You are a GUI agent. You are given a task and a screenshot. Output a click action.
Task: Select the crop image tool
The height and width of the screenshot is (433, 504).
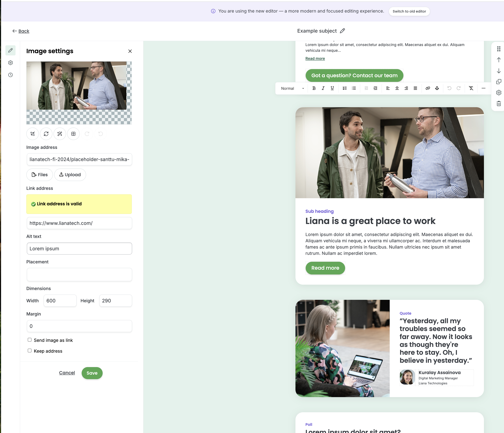(32, 134)
